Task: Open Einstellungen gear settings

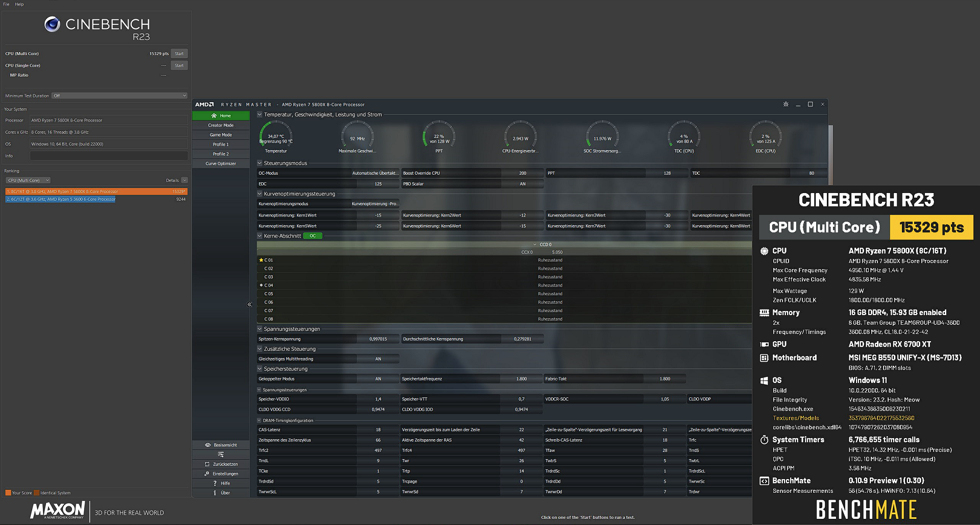Action: (207, 474)
